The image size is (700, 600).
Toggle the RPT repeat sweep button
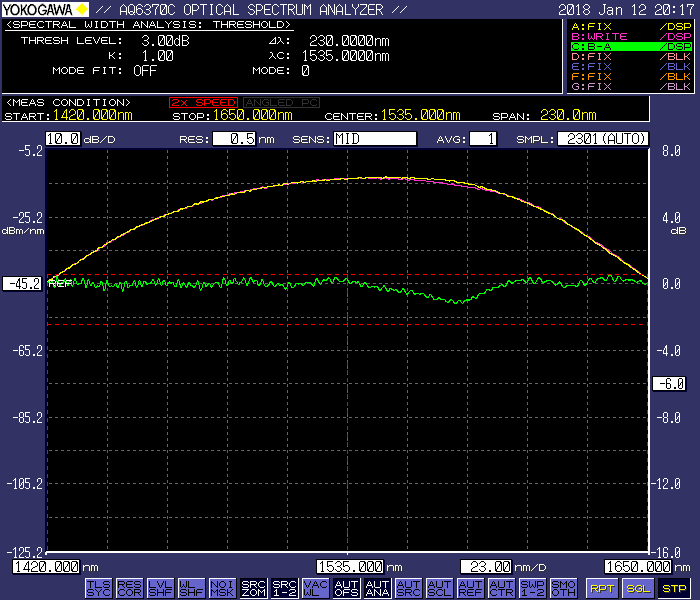pos(601,588)
